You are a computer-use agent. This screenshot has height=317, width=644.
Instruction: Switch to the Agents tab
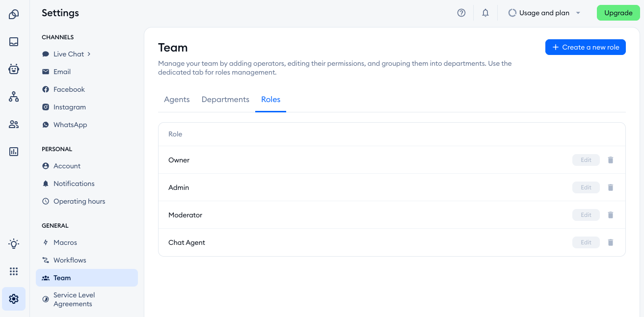pyautogui.click(x=177, y=100)
